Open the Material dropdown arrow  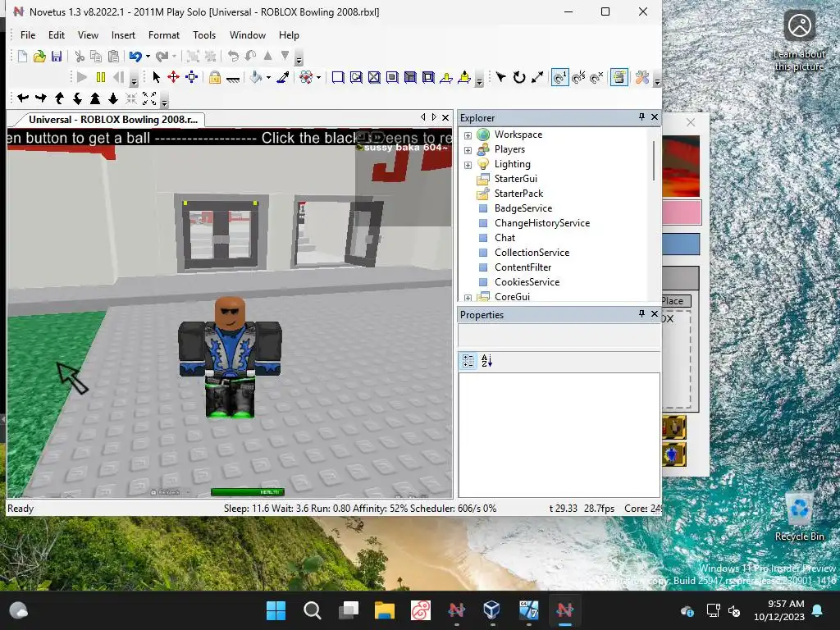coord(318,77)
